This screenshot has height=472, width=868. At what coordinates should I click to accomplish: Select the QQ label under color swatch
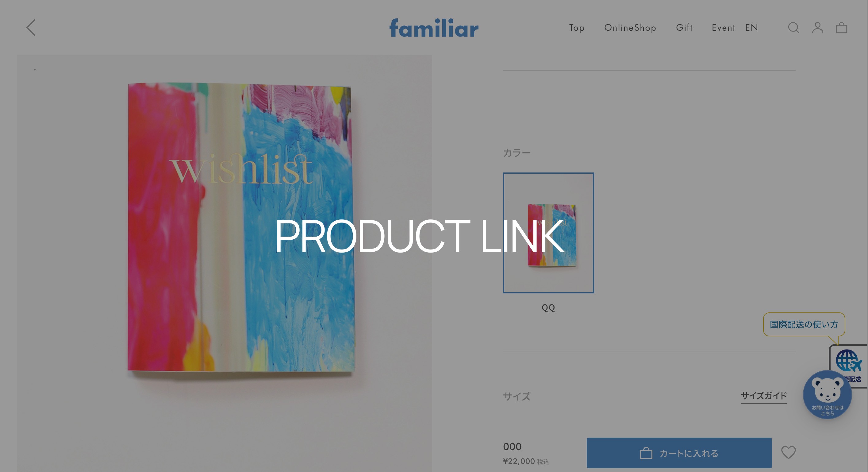point(548,308)
